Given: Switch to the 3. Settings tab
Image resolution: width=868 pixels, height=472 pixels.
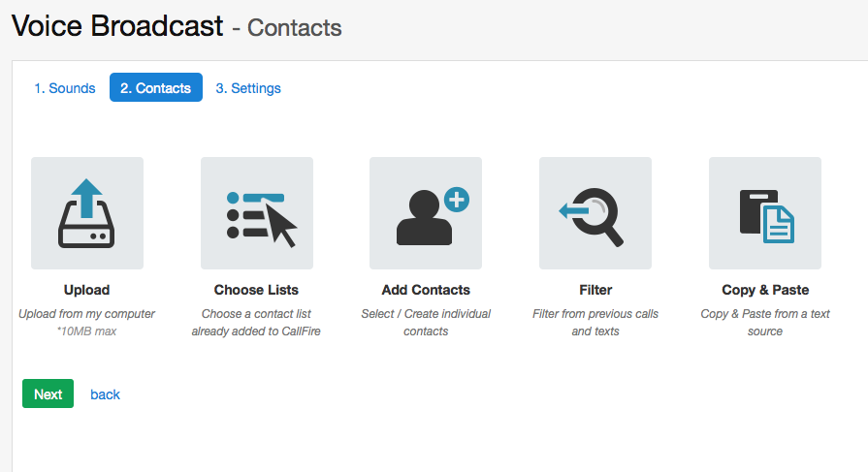Looking at the screenshot, I should click(248, 88).
